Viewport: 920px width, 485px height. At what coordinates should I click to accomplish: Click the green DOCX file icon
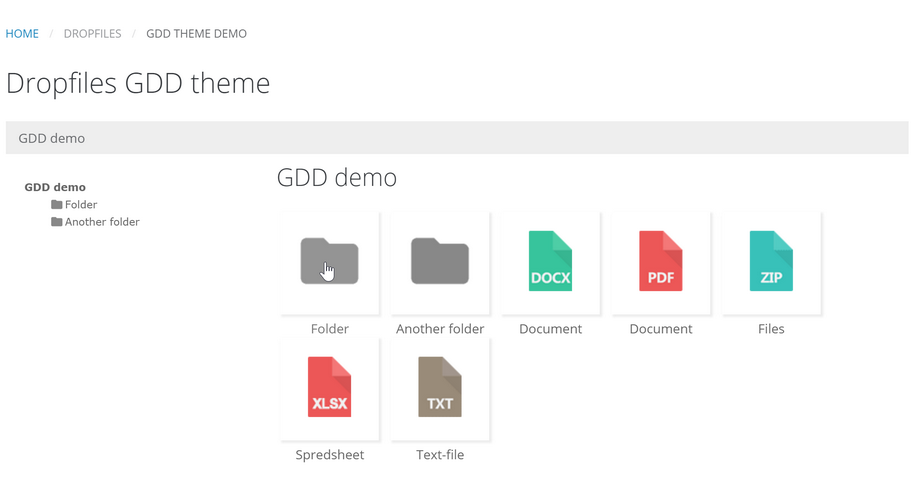click(550, 261)
